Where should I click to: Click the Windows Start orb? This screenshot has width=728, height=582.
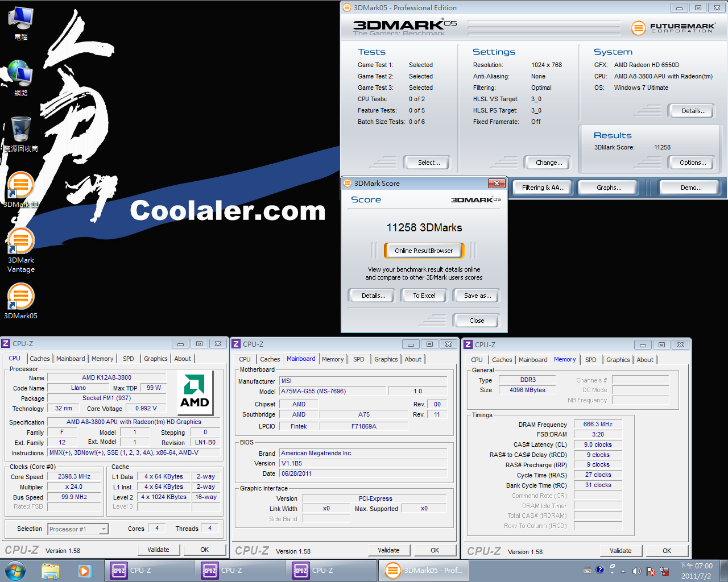(x=15, y=571)
